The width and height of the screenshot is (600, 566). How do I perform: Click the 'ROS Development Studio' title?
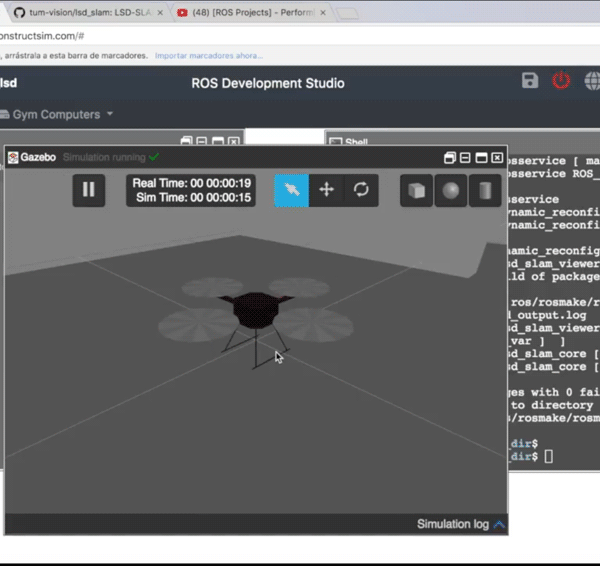click(268, 83)
